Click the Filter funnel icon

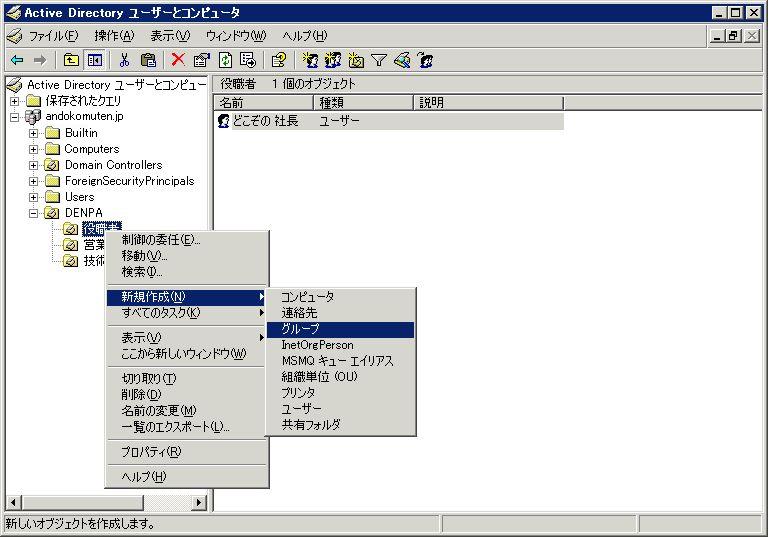click(x=379, y=60)
